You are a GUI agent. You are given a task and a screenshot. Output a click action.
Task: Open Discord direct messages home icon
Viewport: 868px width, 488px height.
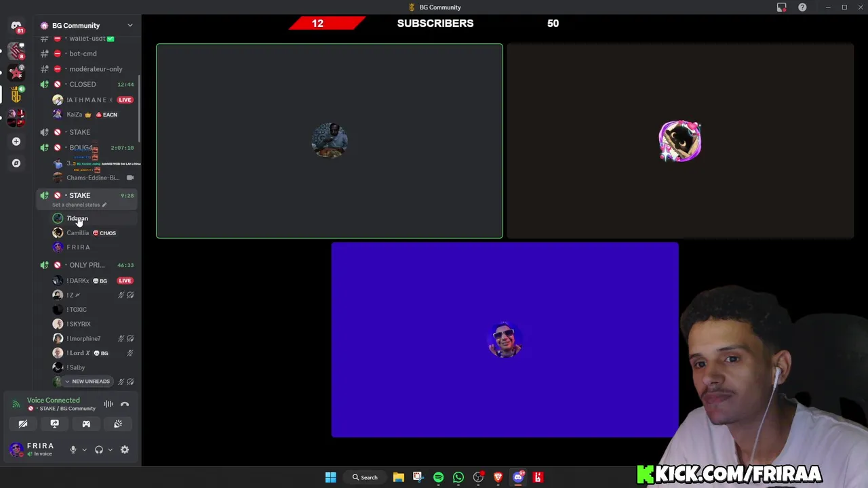(16, 26)
